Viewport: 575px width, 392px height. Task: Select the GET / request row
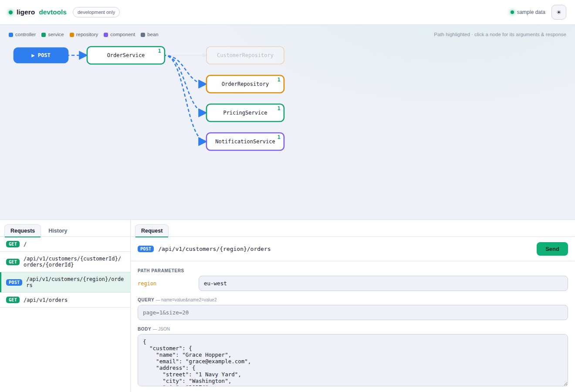tap(65, 244)
